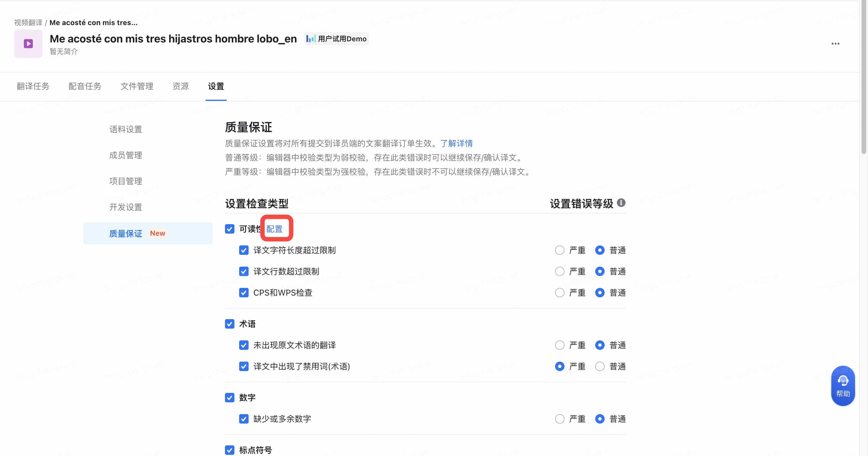Image resolution: width=868 pixels, height=456 pixels.
Task: Click the project title Me acosté con mis tres hijastros
Action: tap(173, 39)
